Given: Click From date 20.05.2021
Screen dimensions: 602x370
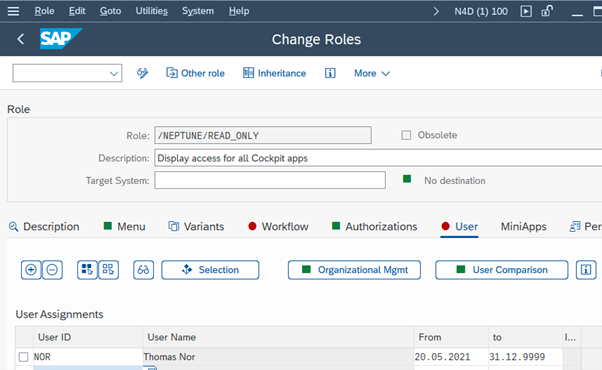Looking at the screenshot, I should click(x=451, y=357).
